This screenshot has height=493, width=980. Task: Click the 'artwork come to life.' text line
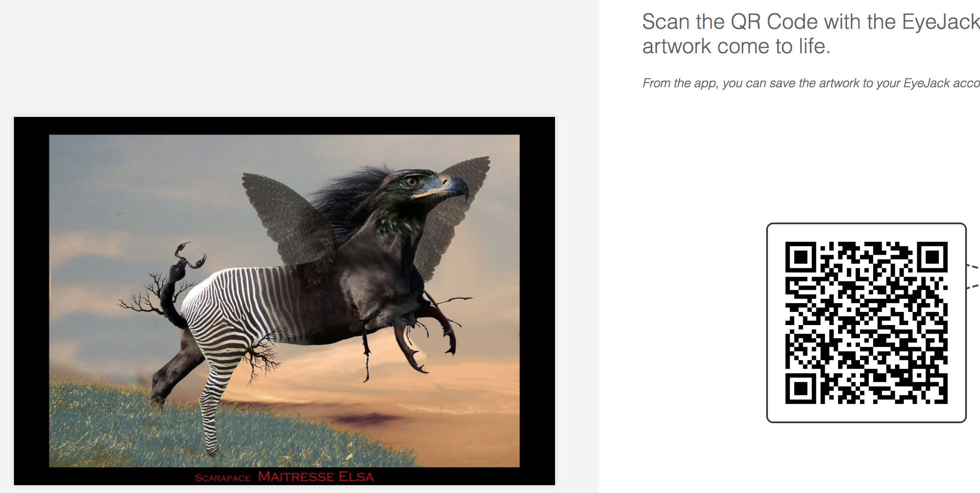[736, 46]
